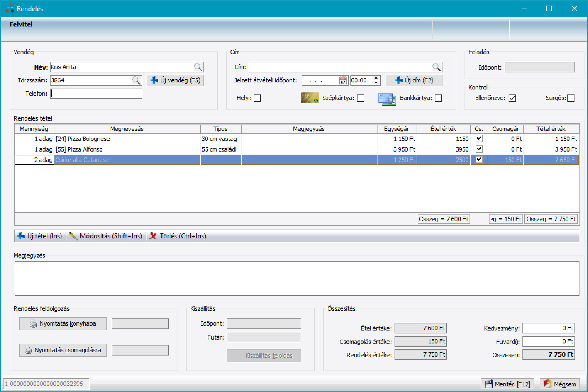Screen dimensions: 588x392
Task: Select the Csirke alla Catanese row
Action: click(297, 160)
